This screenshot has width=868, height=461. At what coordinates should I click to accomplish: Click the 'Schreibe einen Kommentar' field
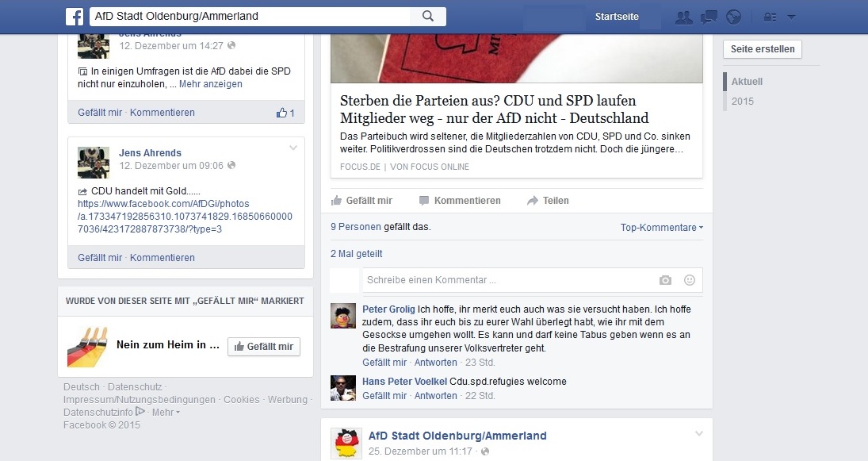pos(507,280)
